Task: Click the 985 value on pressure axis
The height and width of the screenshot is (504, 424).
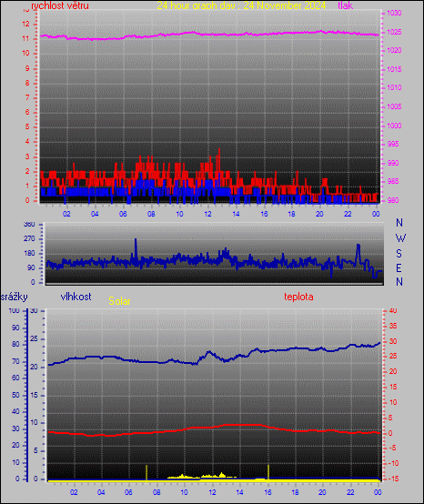Action: tap(393, 182)
